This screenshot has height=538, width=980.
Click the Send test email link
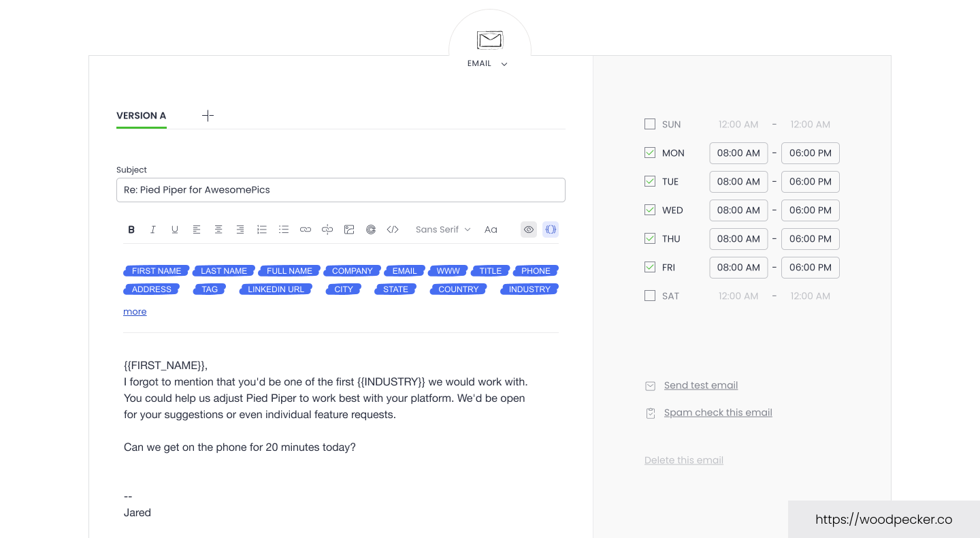tap(701, 385)
